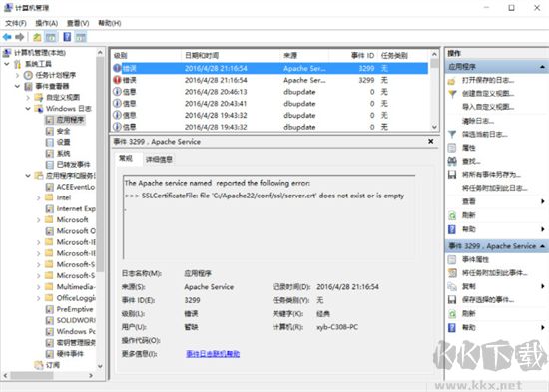Click 复制 in the event actions

(x=468, y=286)
